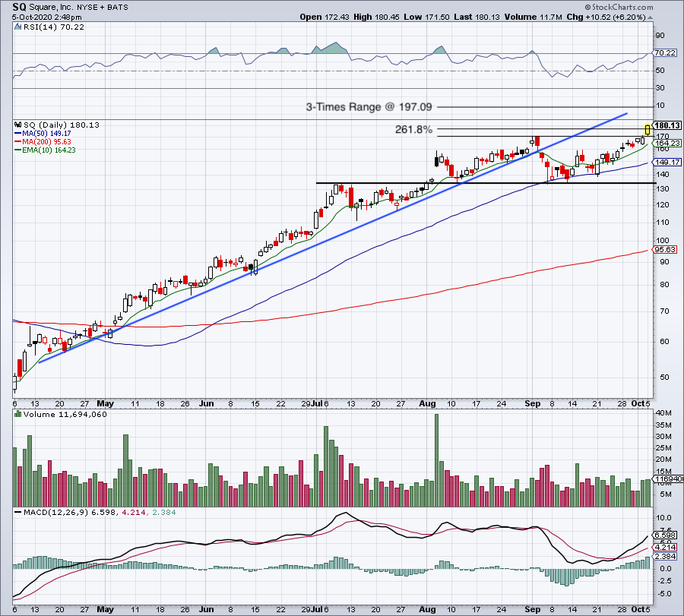Click the Volume legend bars icon
The height and width of the screenshot is (616, 684).
coord(18,414)
